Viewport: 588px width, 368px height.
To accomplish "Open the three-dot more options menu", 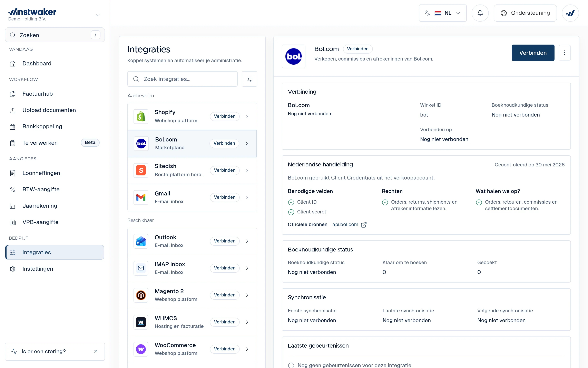I will click(x=565, y=53).
